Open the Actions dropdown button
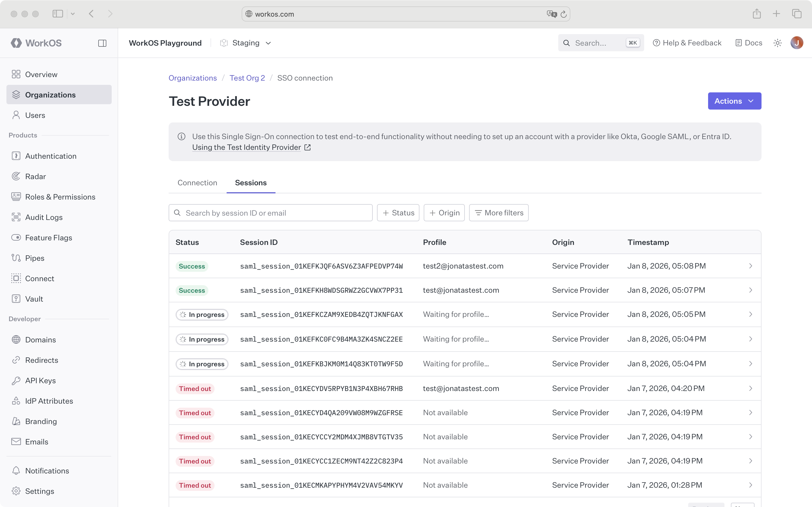 pos(734,101)
